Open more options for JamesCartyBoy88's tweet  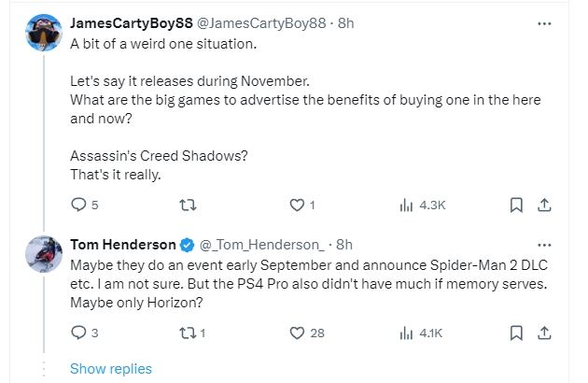(x=545, y=22)
